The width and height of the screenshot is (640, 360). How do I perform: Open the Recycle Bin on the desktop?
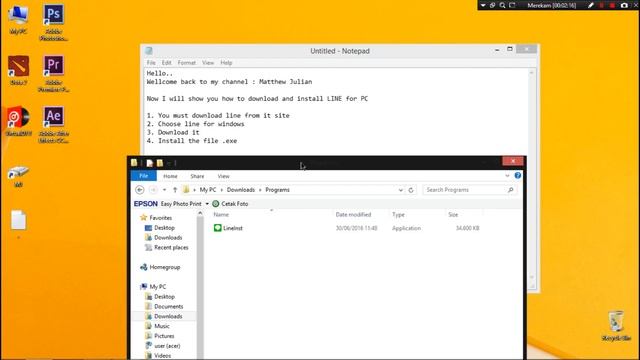click(x=616, y=326)
